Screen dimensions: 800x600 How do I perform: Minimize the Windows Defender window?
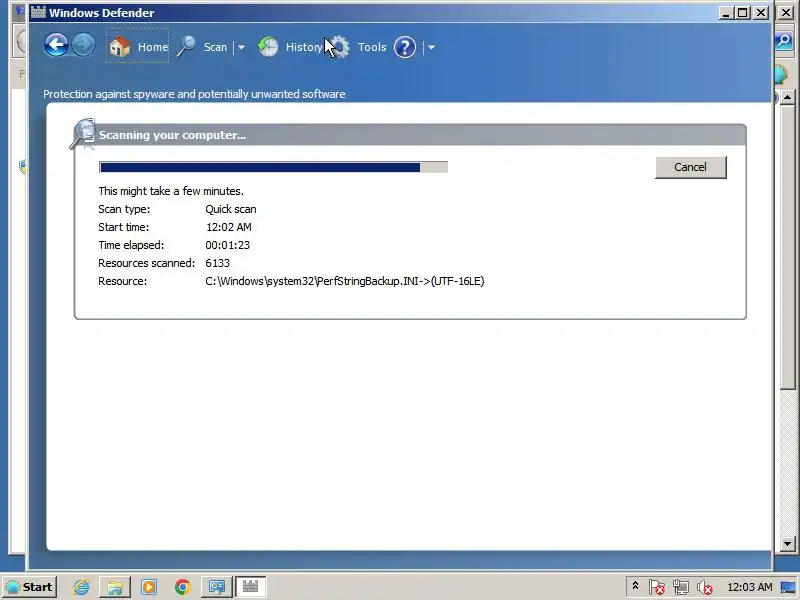[726, 13]
